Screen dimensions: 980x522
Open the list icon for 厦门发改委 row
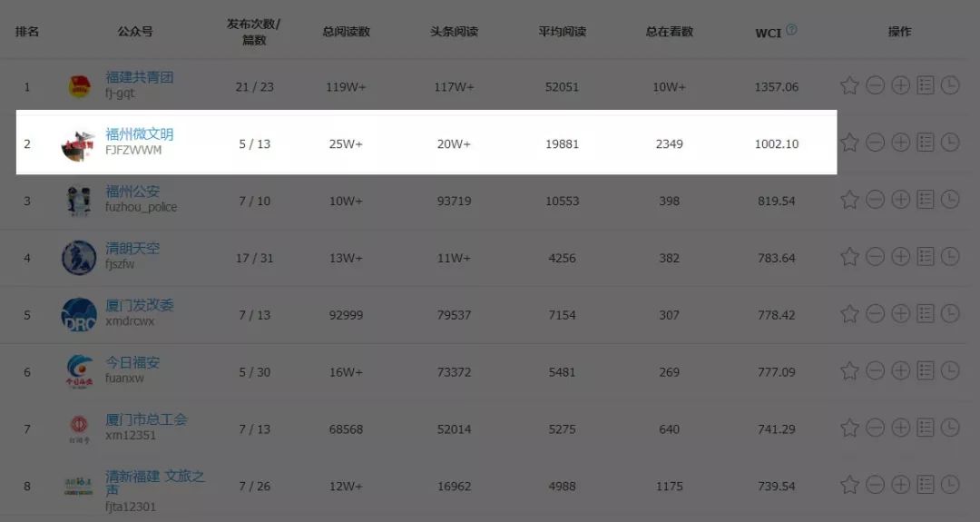pos(926,313)
